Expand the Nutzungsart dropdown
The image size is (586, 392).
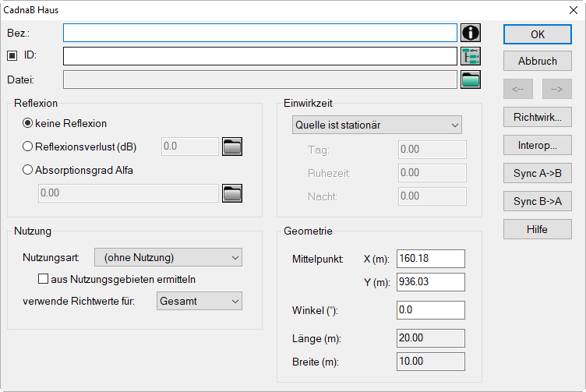(168, 257)
